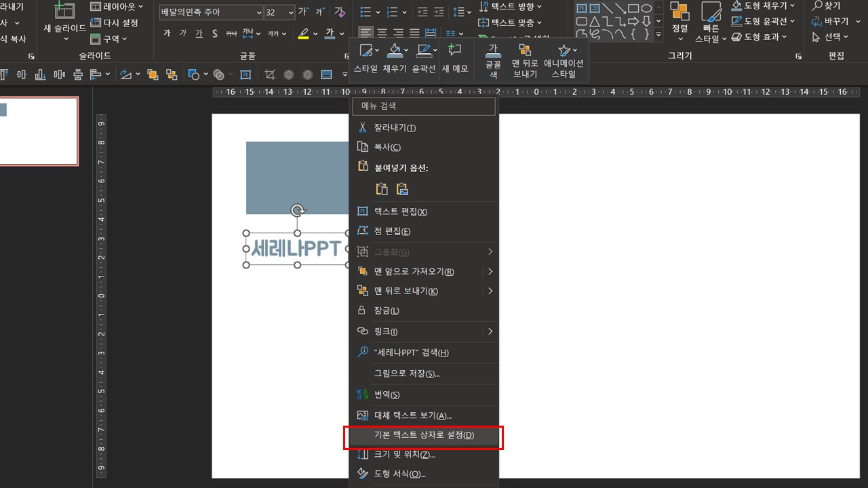868x488 pixels.
Task: Choose Cut (잘라내기) from context menu
Action: 424,127
